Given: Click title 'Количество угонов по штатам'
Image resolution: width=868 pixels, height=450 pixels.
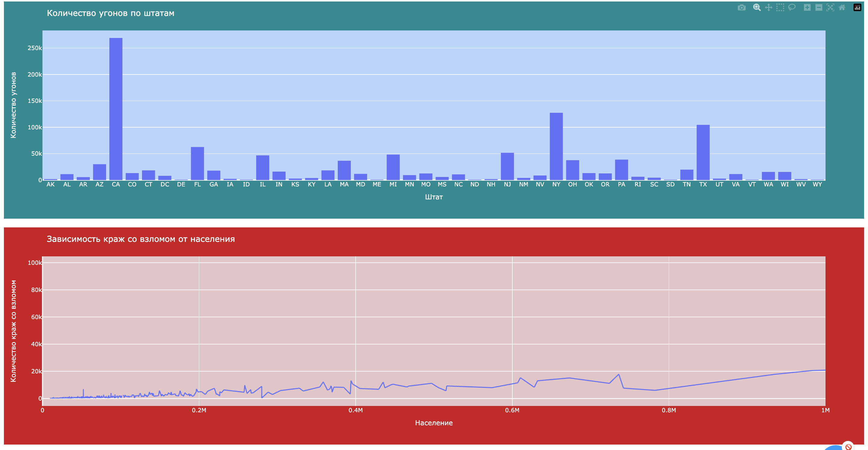Looking at the screenshot, I should tap(111, 13).
